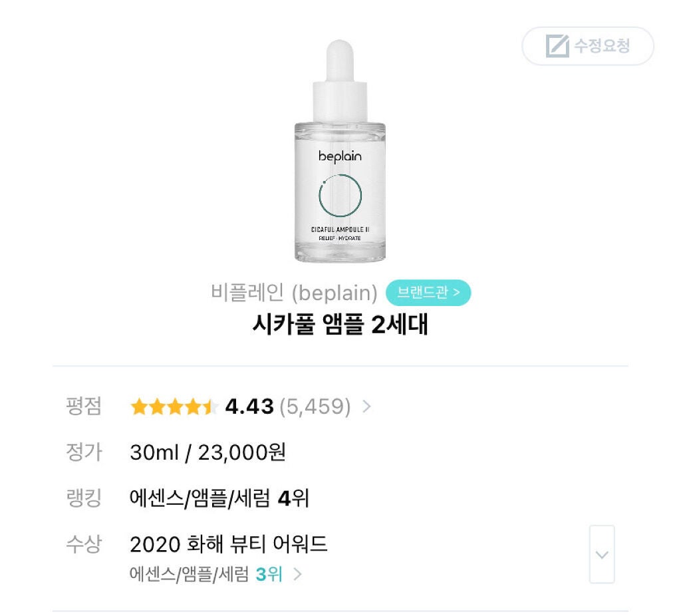
Task: Click the 4.43 rating score
Action: (249, 406)
